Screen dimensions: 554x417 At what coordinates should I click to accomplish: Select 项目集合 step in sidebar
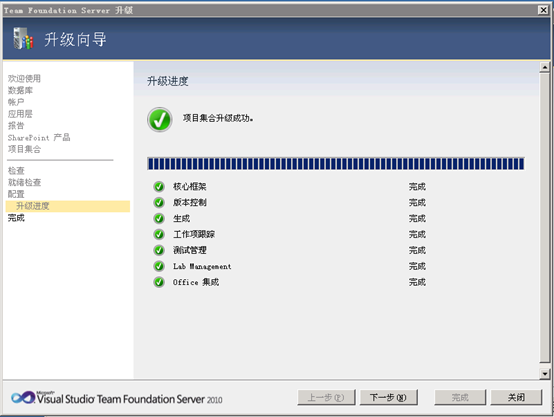24,149
